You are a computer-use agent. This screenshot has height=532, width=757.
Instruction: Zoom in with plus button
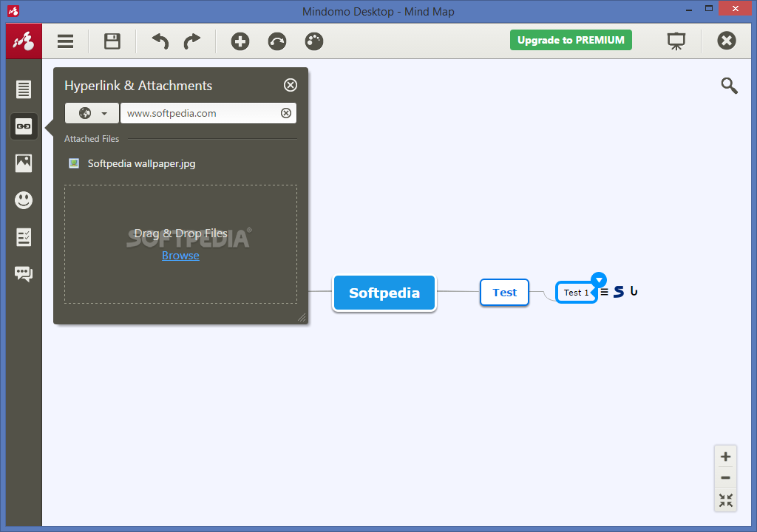click(x=726, y=457)
